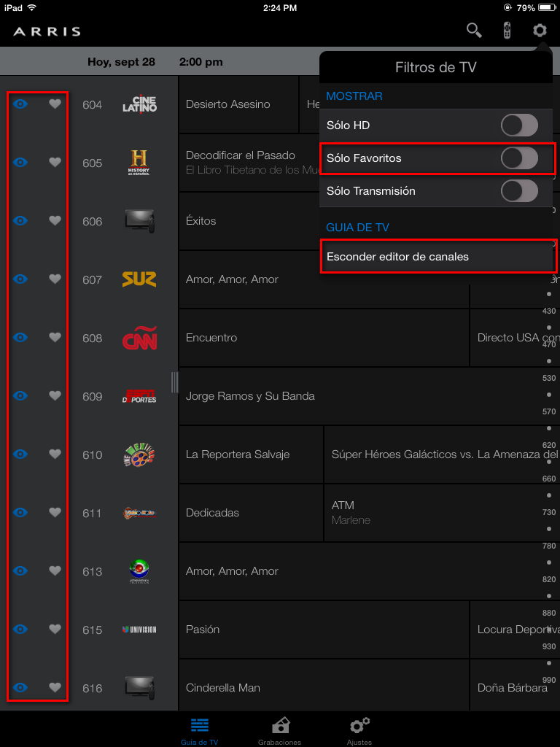Toggle visibility eye for channel 604
Image resolution: width=560 pixels, height=747 pixels.
pyautogui.click(x=20, y=104)
